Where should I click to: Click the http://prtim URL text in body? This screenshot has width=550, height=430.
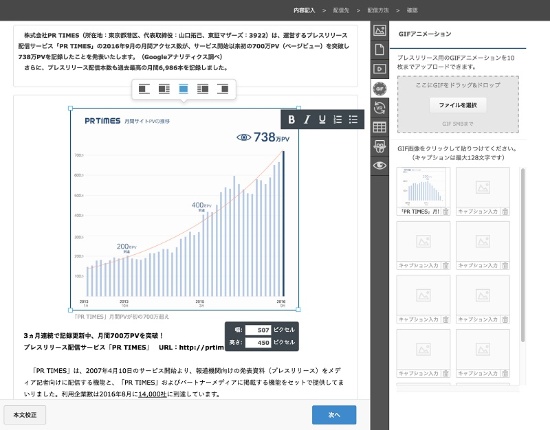[202, 348]
